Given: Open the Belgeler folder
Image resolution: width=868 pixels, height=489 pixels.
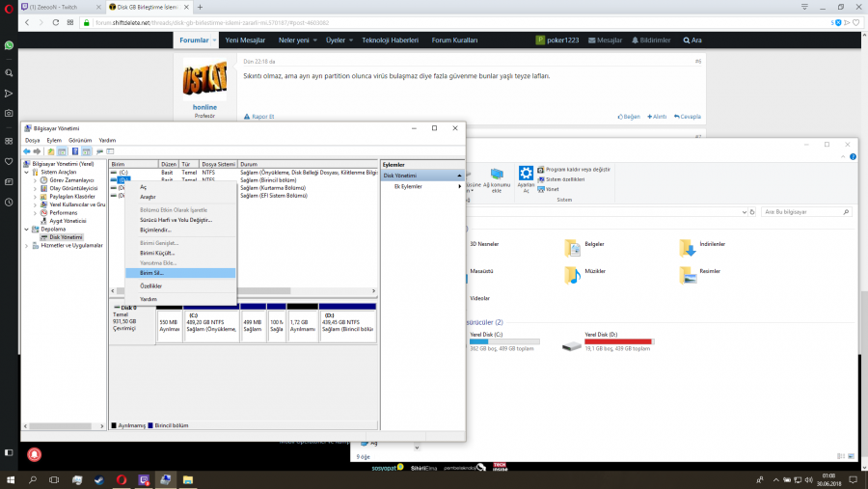Looking at the screenshot, I should coord(573,248).
